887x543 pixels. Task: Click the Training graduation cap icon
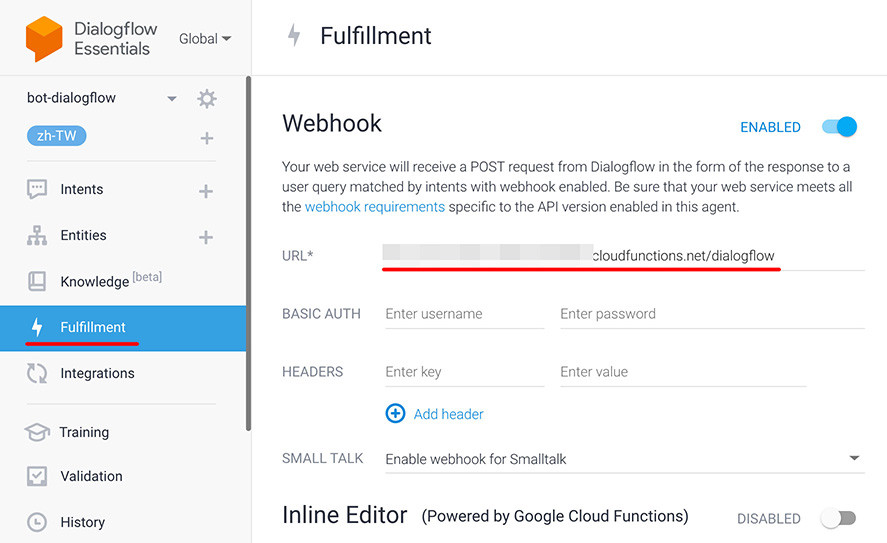(37, 432)
